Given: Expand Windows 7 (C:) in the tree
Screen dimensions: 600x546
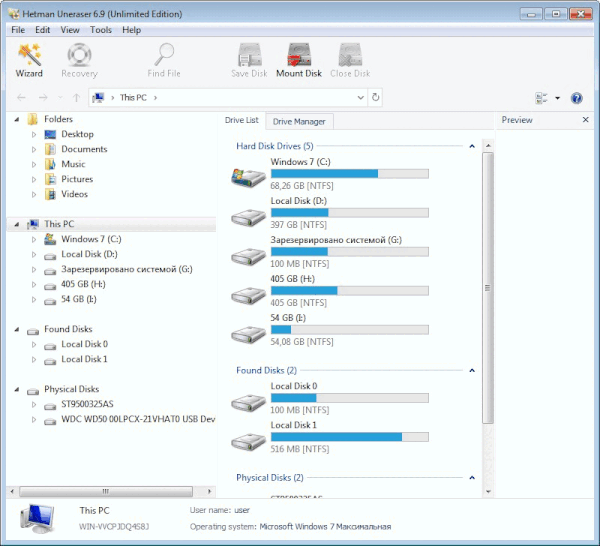Looking at the screenshot, I should click(34, 240).
